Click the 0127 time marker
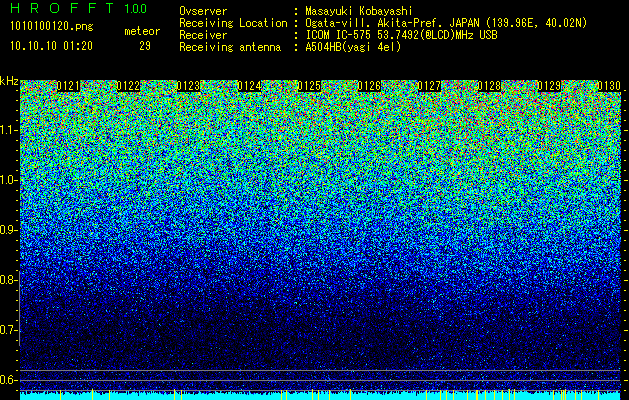This screenshot has width=629, height=400. click(429, 86)
